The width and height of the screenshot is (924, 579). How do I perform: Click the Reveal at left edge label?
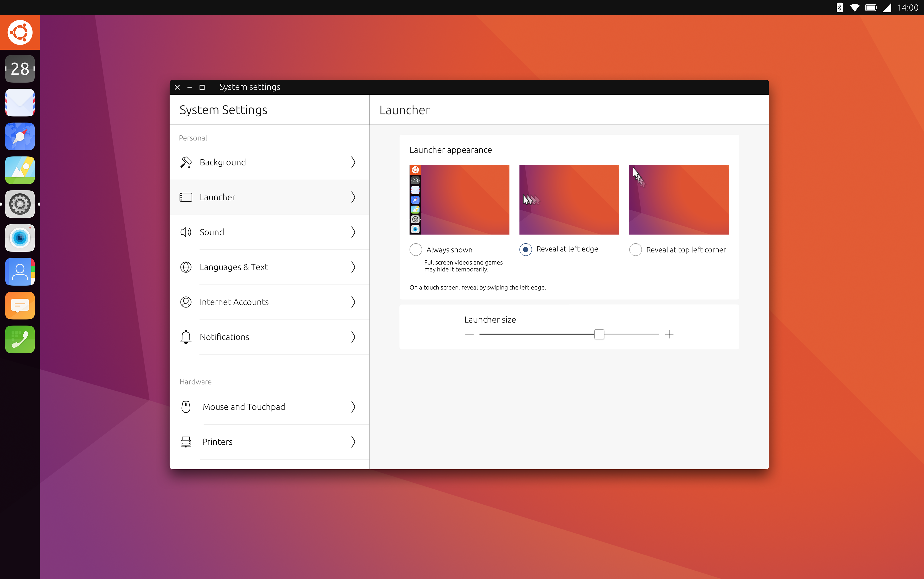click(x=567, y=249)
